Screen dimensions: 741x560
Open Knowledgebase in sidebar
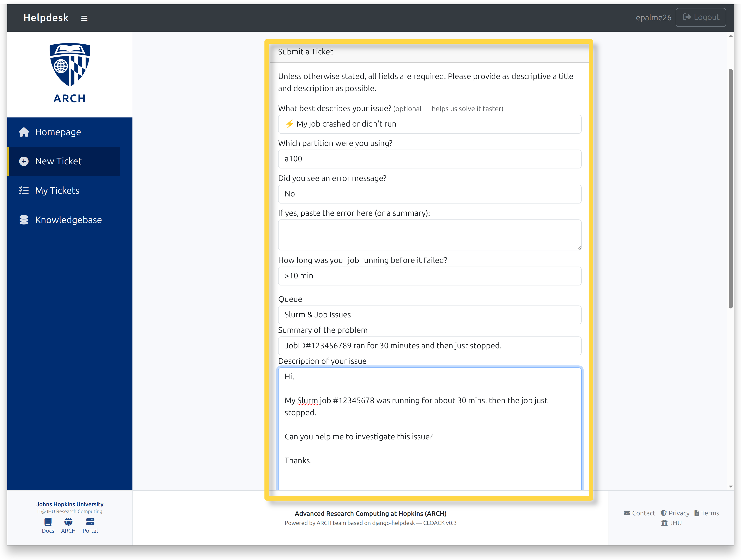[64, 220]
